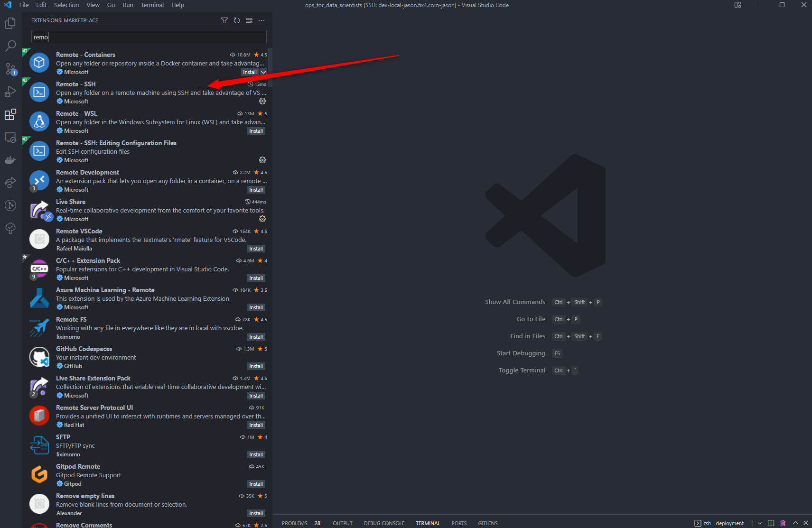The width and height of the screenshot is (812, 528).
Task: Open the Docker view in activity bar
Action: 10,160
